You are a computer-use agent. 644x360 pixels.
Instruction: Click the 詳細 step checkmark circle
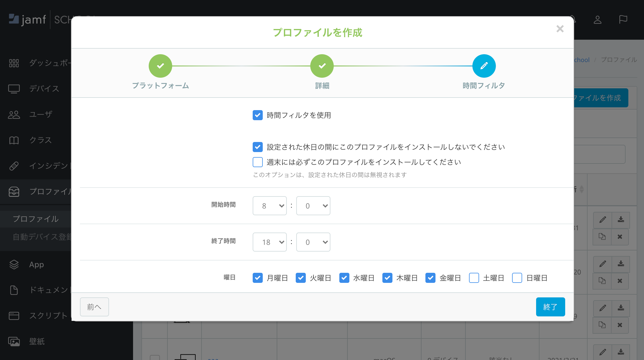click(322, 66)
